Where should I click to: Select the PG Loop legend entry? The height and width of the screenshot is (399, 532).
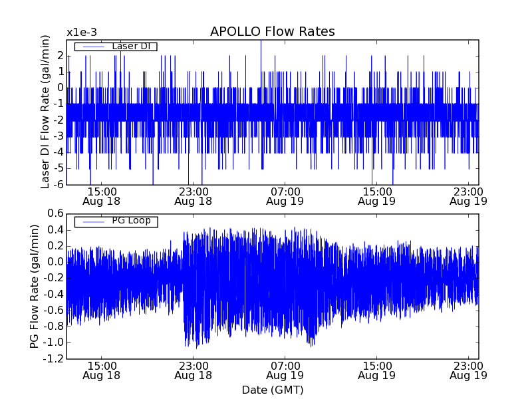tap(130, 221)
